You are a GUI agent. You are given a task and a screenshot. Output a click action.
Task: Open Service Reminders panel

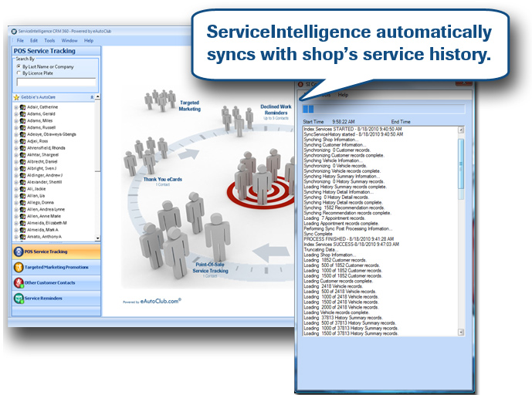(56, 299)
